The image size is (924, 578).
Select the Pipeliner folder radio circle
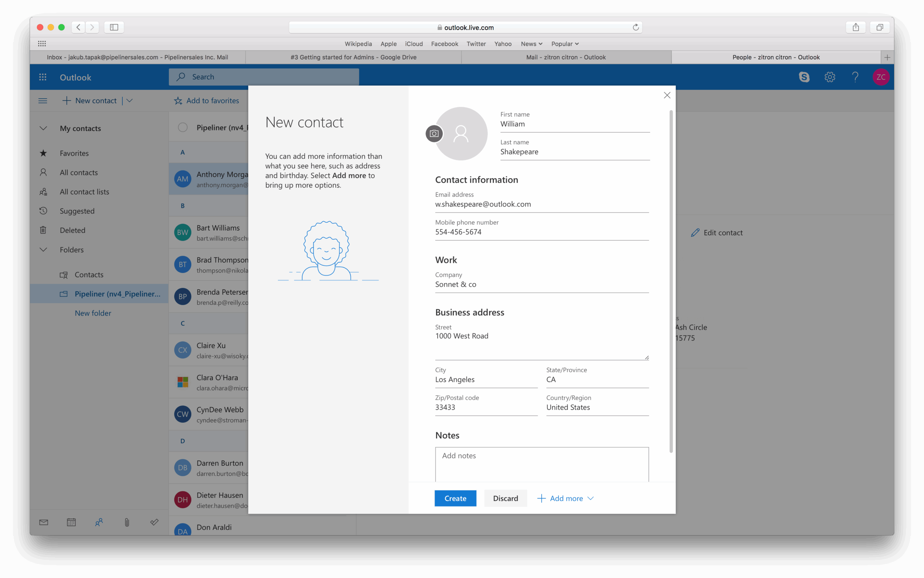[183, 127]
